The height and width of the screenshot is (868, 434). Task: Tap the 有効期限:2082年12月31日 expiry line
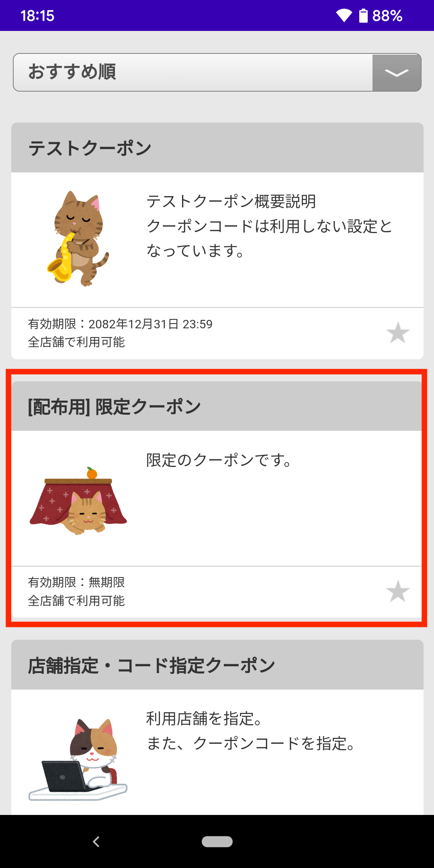120,324
